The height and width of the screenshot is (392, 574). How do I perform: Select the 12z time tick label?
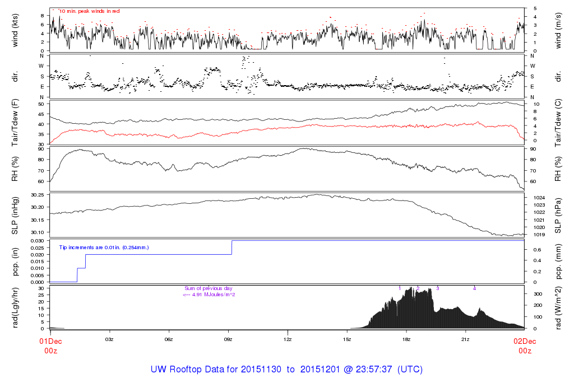(288, 339)
